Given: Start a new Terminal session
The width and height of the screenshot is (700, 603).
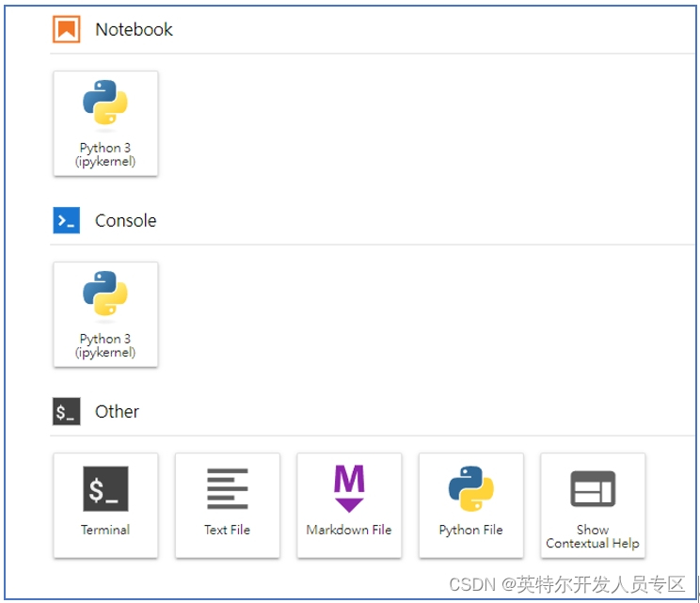Looking at the screenshot, I should tap(105, 505).
